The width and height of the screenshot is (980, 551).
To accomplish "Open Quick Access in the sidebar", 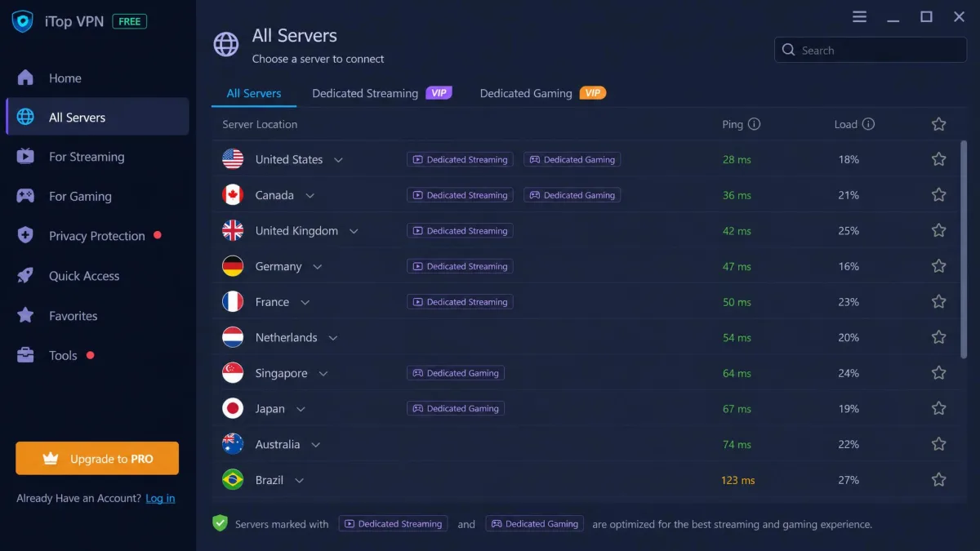I will tap(97, 276).
